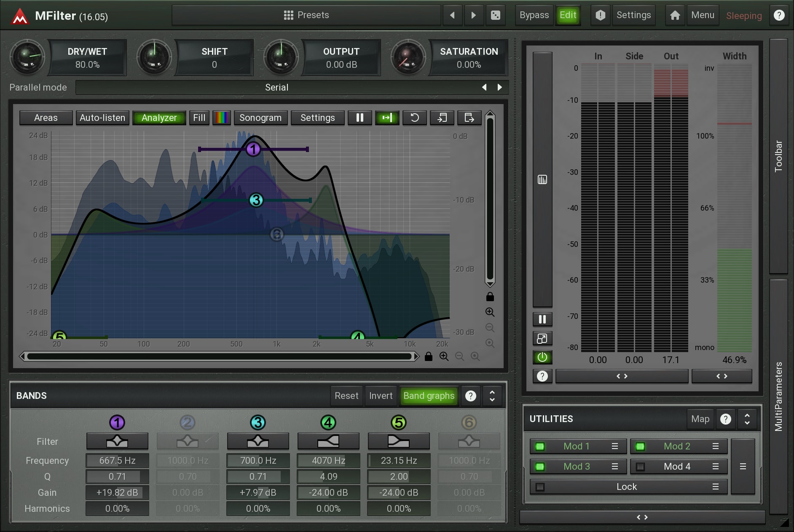Open the Toolbar side tab
The height and width of the screenshot is (532, 794).
[778, 156]
